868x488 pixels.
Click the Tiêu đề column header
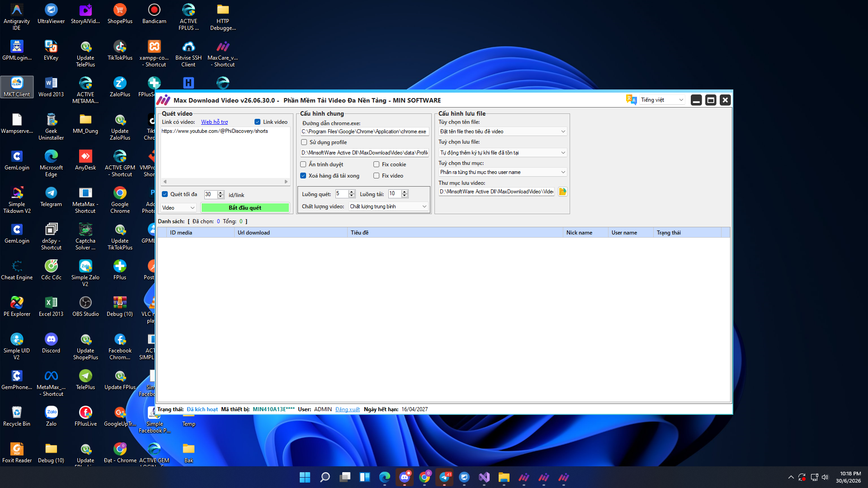pyautogui.click(x=455, y=233)
